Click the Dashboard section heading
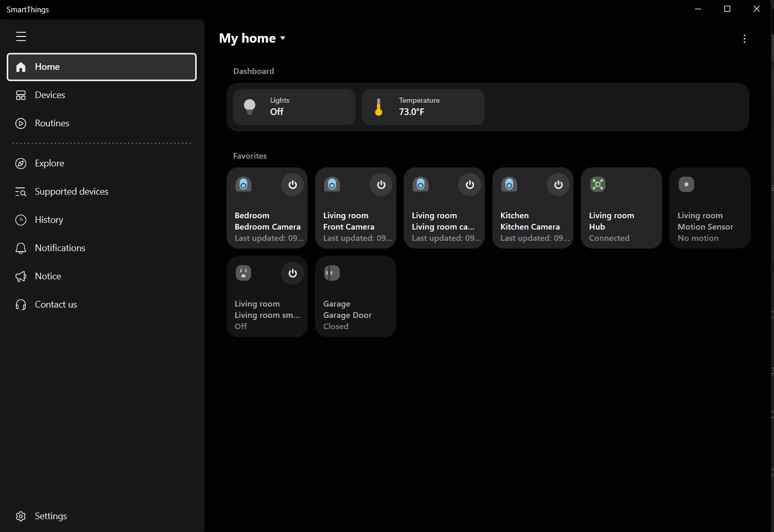The width and height of the screenshot is (774, 532). click(254, 71)
